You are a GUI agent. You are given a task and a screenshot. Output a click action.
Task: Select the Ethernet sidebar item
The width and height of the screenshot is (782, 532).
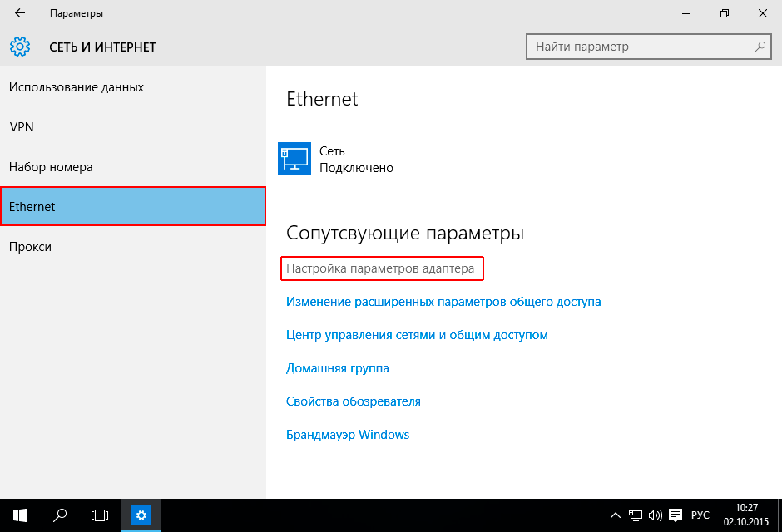132,206
